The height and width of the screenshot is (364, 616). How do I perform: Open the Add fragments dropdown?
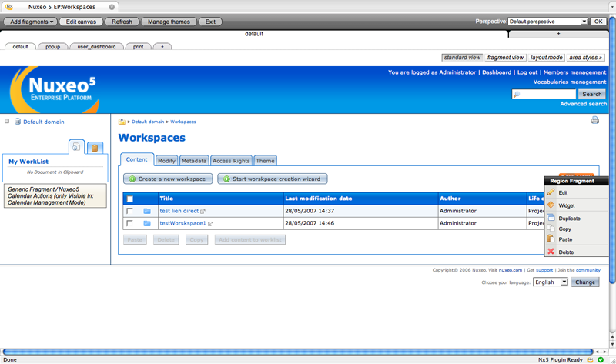(x=31, y=22)
